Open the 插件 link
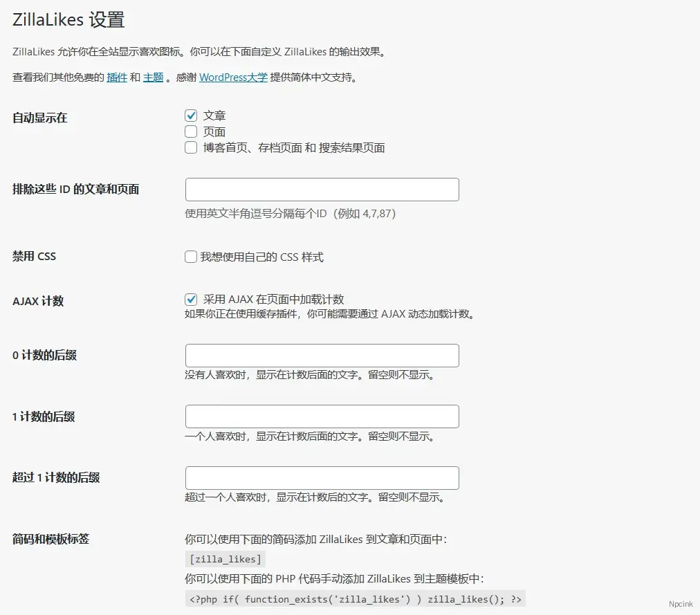 (116, 77)
